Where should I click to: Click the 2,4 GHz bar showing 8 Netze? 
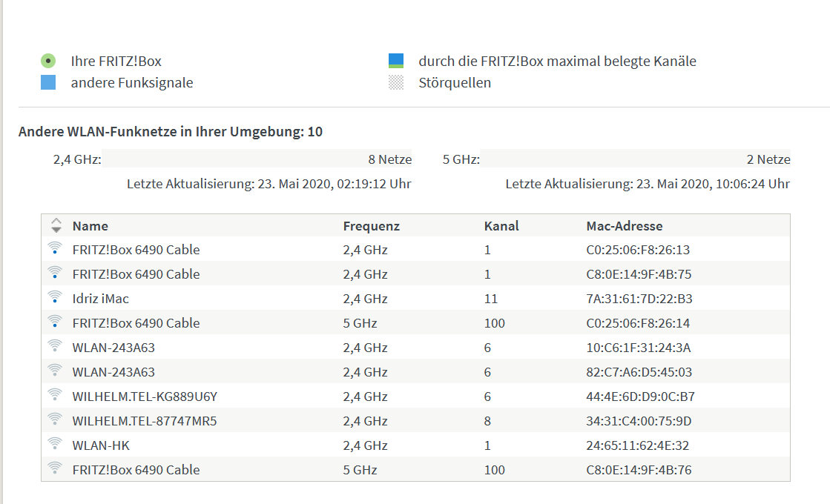(x=257, y=159)
